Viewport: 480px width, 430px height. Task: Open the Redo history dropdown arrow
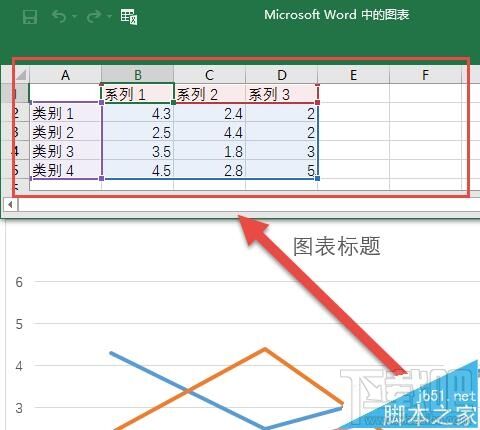pyautogui.click(x=109, y=16)
